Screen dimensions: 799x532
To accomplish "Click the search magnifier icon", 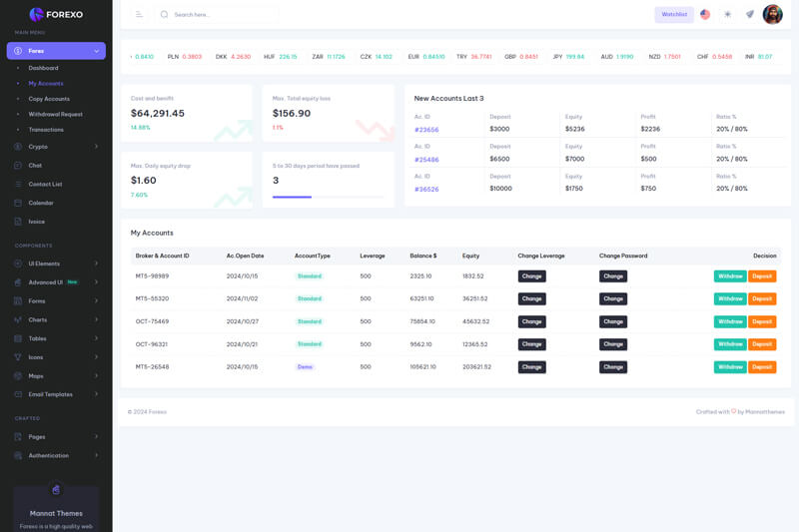I will click(x=164, y=14).
